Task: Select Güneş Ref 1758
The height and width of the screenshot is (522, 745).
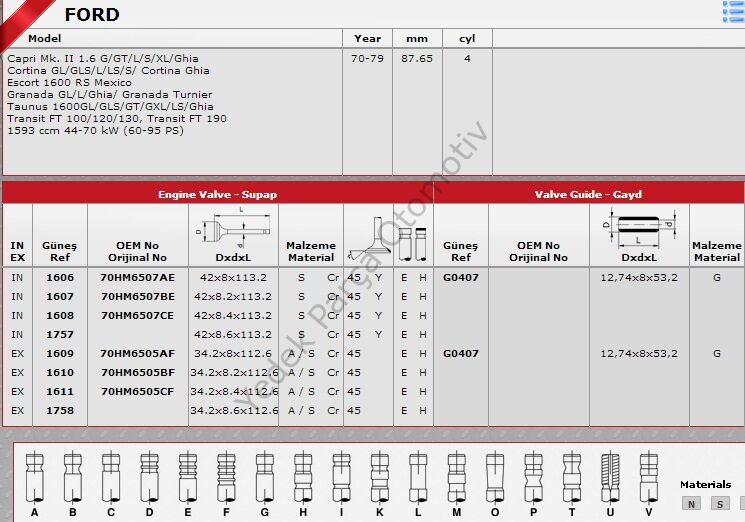Action: (60, 410)
